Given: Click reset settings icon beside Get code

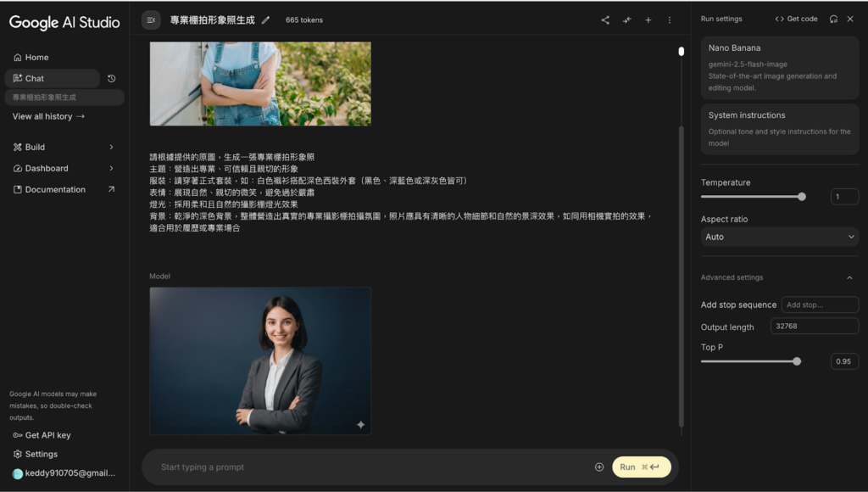Looking at the screenshot, I should pos(833,19).
